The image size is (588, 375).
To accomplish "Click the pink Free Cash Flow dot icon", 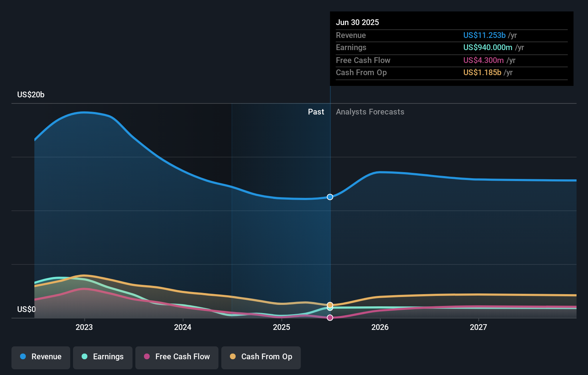I will click(x=146, y=357).
